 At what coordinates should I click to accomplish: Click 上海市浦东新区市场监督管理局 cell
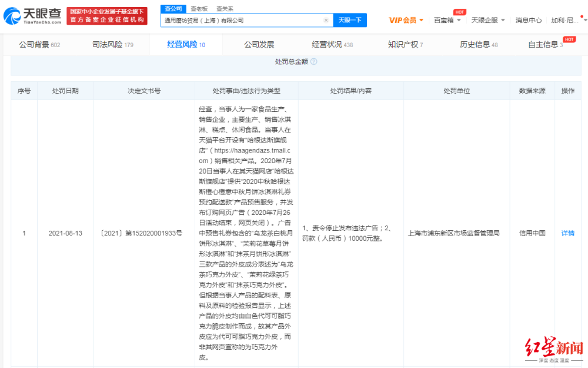[453, 233]
